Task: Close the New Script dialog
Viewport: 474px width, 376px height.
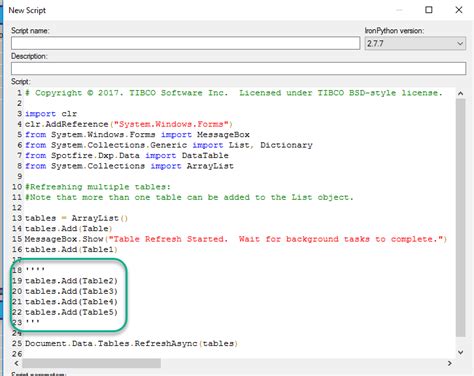Action: click(x=459, y=10)
